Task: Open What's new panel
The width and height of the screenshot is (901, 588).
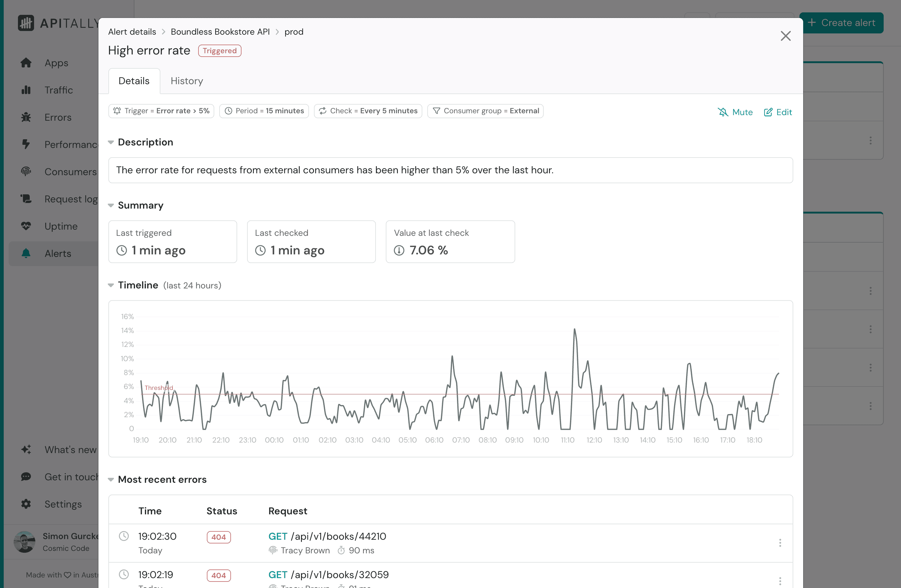Action: pyautogui.click(x=70, y=450)
